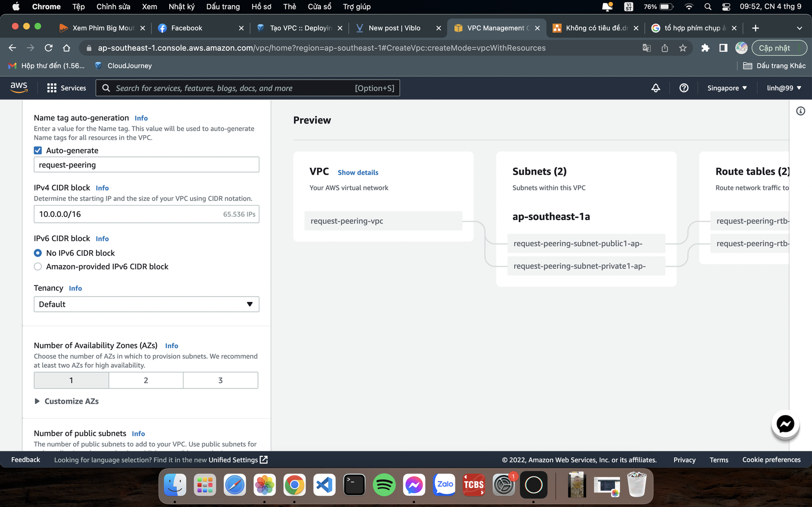
Task: Click Show details link for VPC
Action: (358, 173)
